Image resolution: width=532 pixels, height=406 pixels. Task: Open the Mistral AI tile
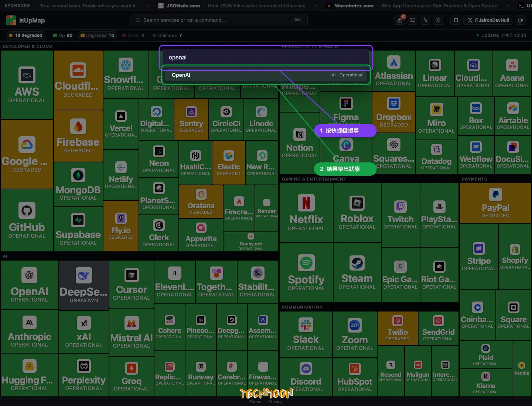[x=132, y=332]
